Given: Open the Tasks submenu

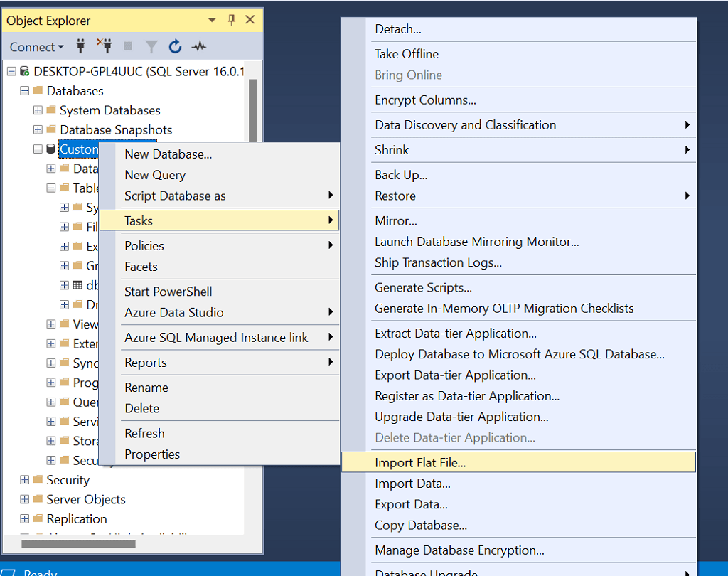Looking at the screenshot, I should [220, 220].
